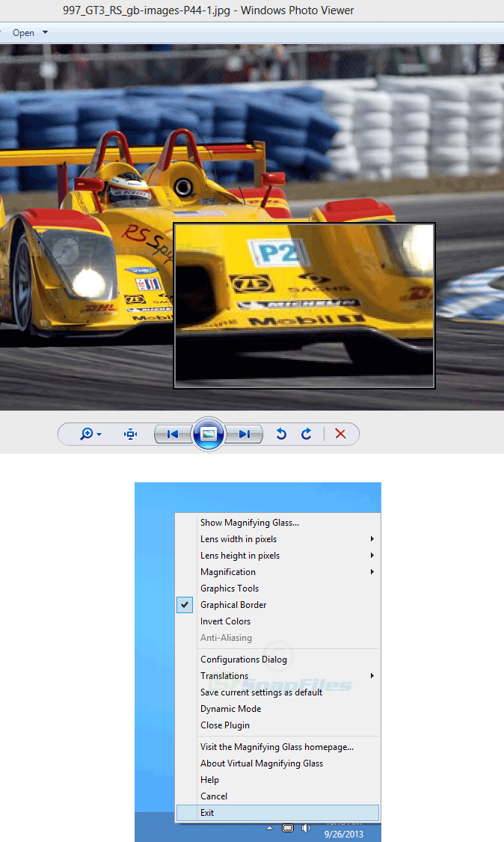The width and height of the screenshot is (504, 842).
Task: Expand arrow next to Lens width in pixels
Action: coord(372,538)
